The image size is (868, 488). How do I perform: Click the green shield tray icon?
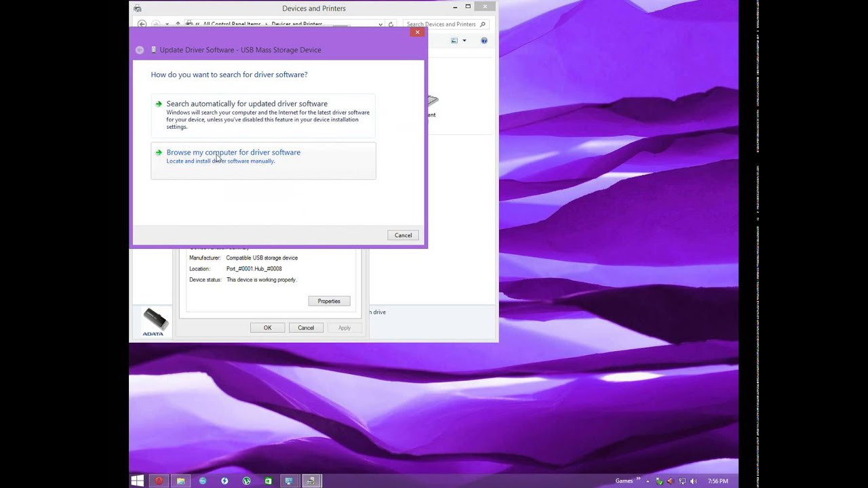tap(659, 481)
